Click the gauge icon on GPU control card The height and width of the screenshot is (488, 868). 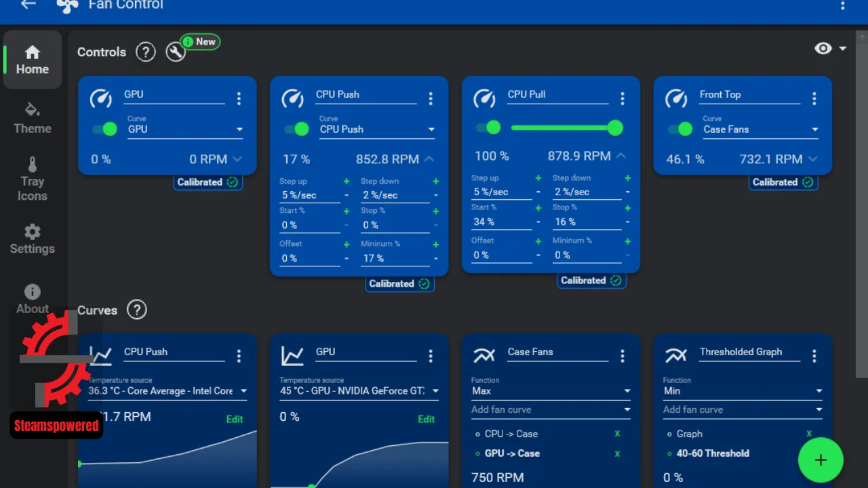pos(101,99)
